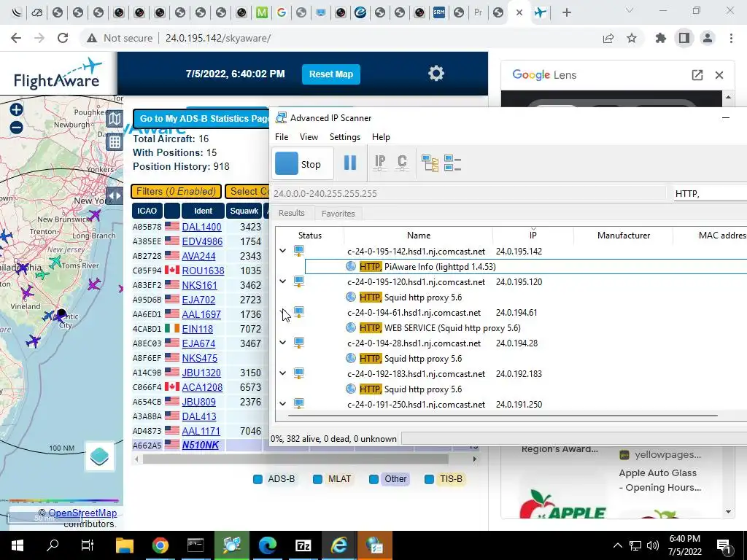Click aircraft table horizontal scrollbar
The height and width of the screenshot is (560, 747).
295,459
